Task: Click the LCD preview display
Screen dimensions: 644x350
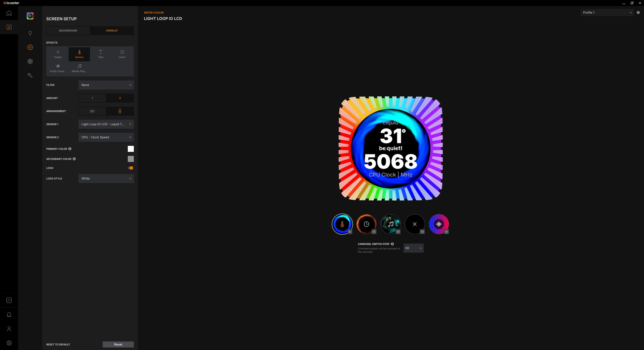Action: click(391, 148)
